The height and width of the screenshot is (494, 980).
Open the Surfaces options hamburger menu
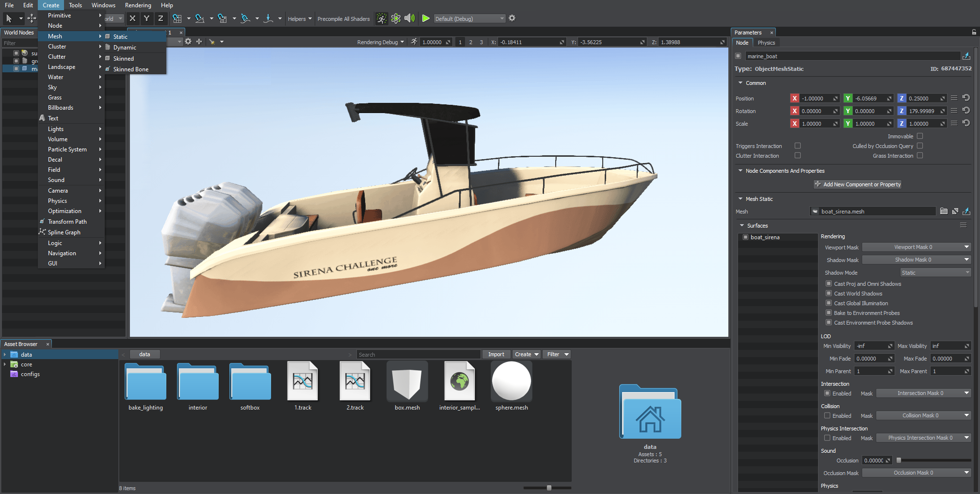tap(963, 225)
